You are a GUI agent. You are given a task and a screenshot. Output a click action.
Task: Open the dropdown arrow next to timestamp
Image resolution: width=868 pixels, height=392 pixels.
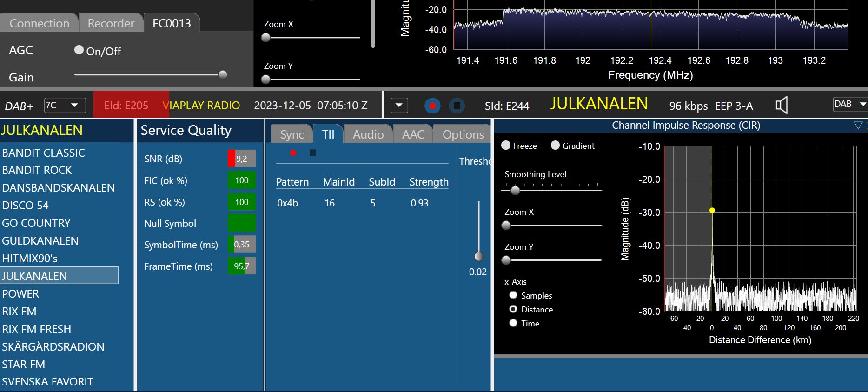coord(399,106)
